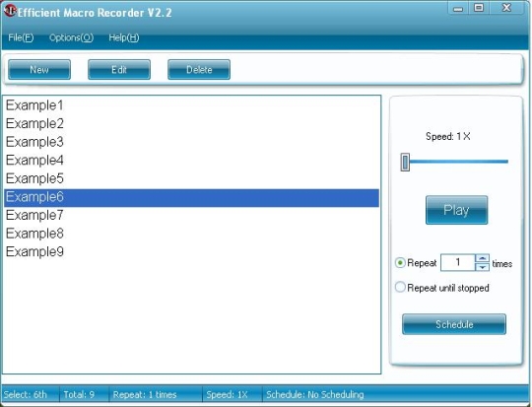Close the Macro Recorder window
532x407 pixels.
tap(507, 8)
